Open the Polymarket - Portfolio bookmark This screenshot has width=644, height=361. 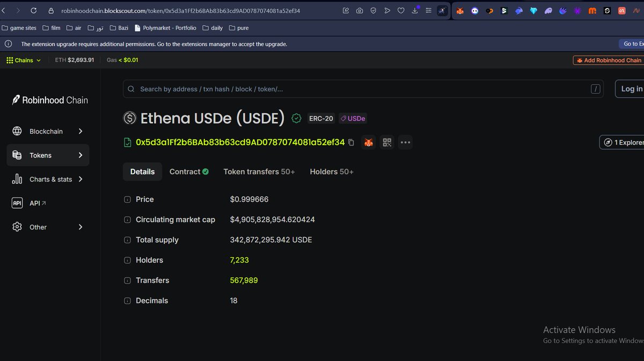pos(165,28)
